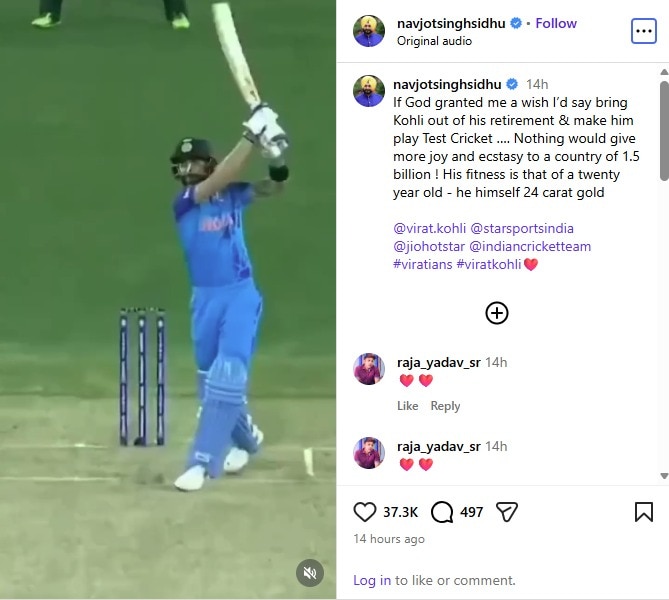Screen dimensions: 669x600
Task: Open comments via speech bubble icon
Action: pos(442,512)
